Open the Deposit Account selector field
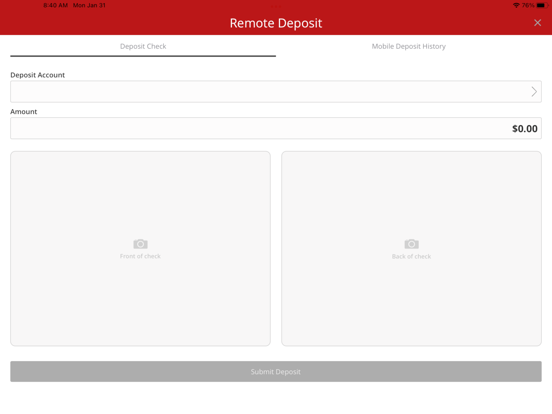 coord(276,92)
